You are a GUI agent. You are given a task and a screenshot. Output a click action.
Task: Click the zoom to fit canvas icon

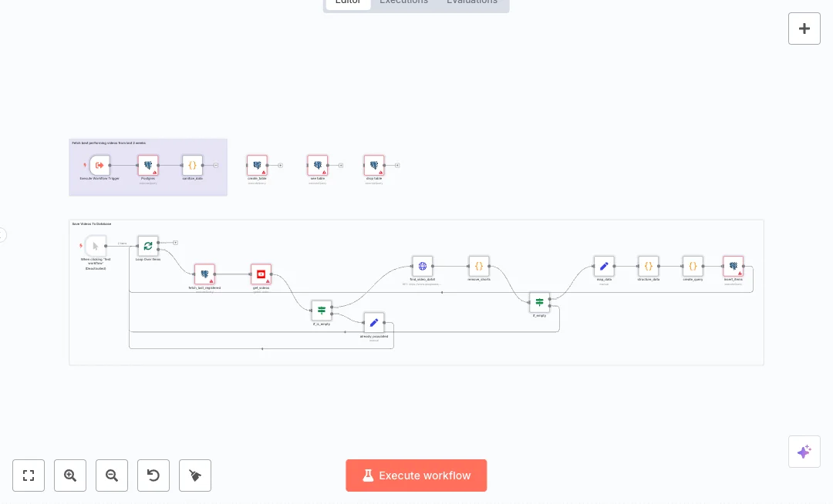[x=29, y=475]
